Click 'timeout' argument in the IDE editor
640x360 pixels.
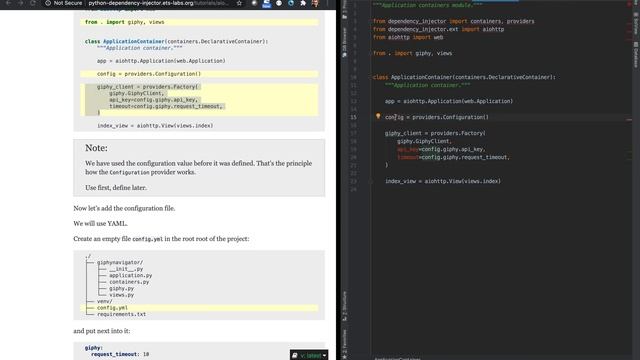[408, 157]
